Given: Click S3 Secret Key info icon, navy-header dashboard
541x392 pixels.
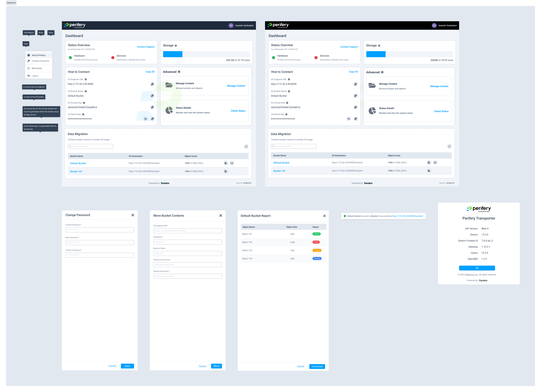Looking at the screenshot, I should click(x=83, y=114).
